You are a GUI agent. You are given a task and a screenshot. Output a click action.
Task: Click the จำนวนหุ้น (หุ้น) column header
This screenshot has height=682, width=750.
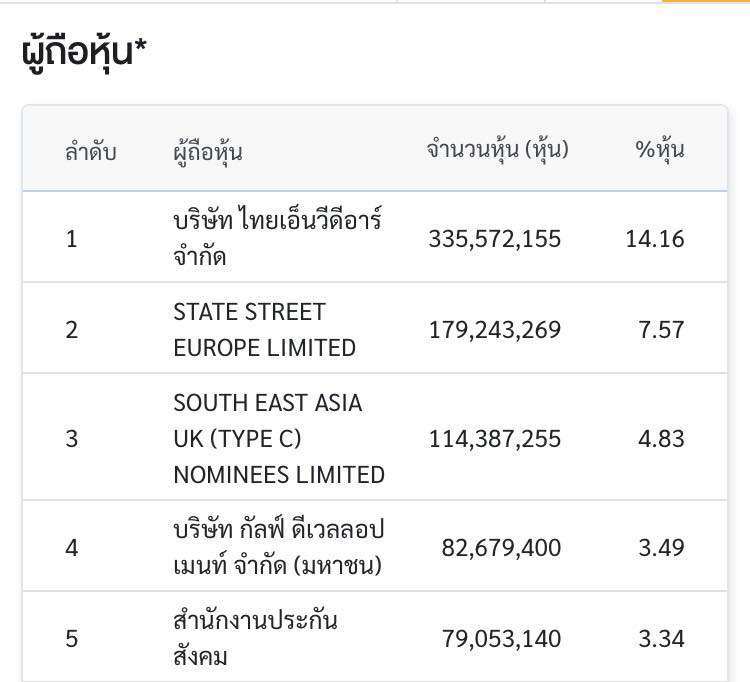497,149
